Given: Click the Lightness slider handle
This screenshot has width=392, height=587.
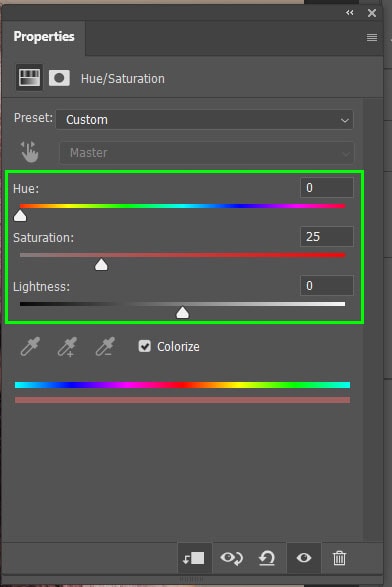Looking at the screenshot, I should click(x=183, y=313).
